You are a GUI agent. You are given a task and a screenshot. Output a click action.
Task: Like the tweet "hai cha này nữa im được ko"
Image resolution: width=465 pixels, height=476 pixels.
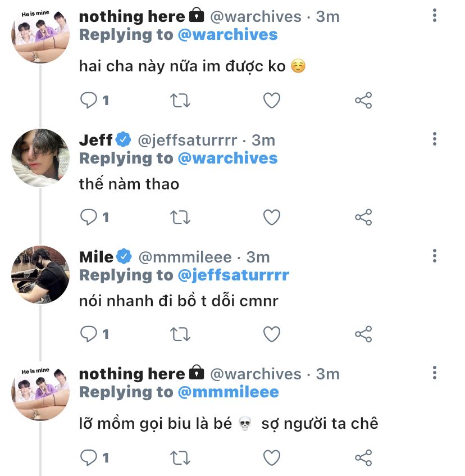(272, 101)
